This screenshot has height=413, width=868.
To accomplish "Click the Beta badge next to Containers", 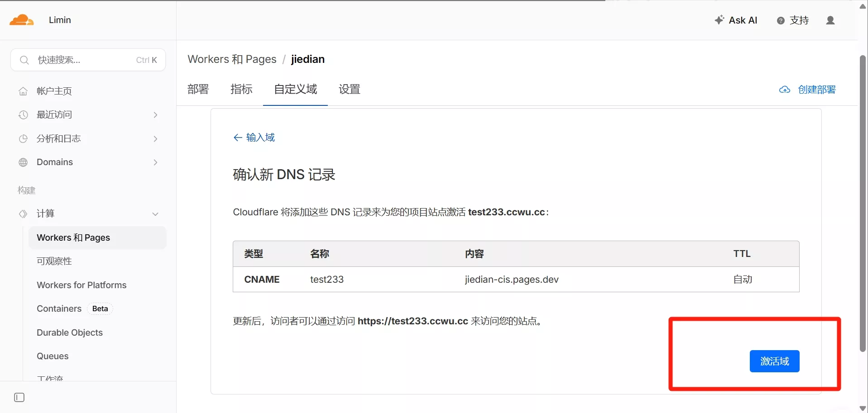I will [x=100, y=309].
